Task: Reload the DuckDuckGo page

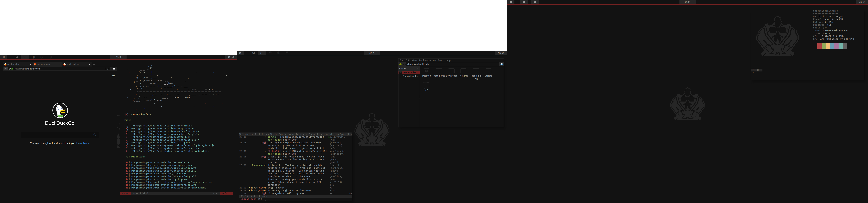Action: click(108, 69)
